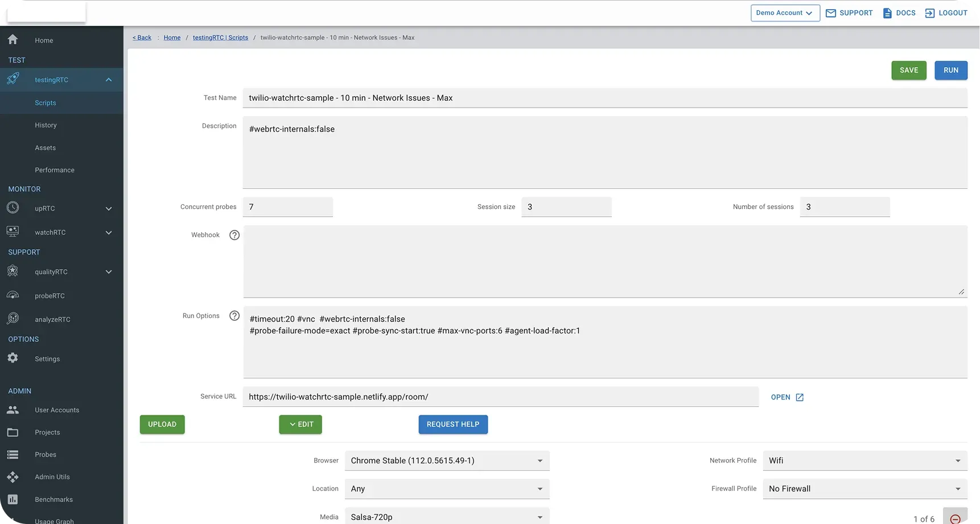Open Service URL with the OPEN link
Screen dimensions: 980x524
(787, 397)
